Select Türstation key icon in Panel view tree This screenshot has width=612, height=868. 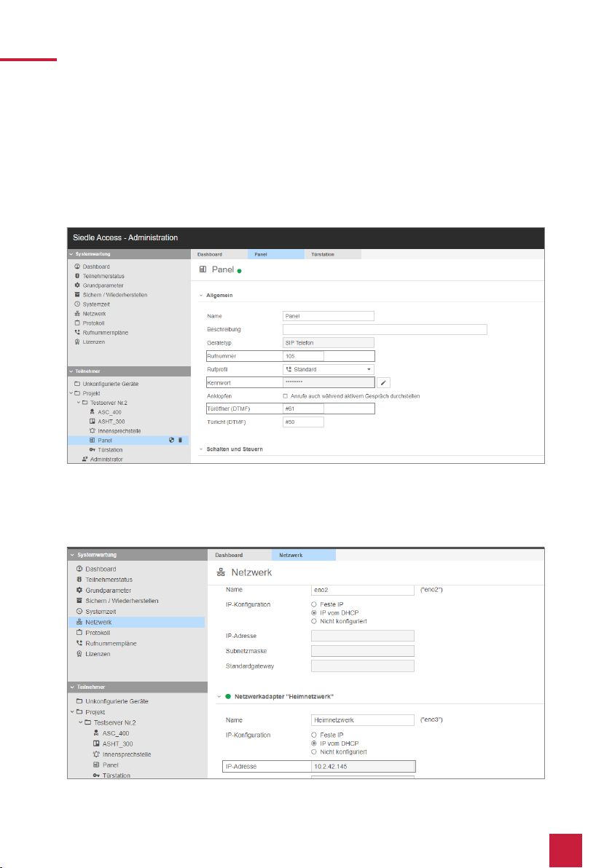click(93, 449)
